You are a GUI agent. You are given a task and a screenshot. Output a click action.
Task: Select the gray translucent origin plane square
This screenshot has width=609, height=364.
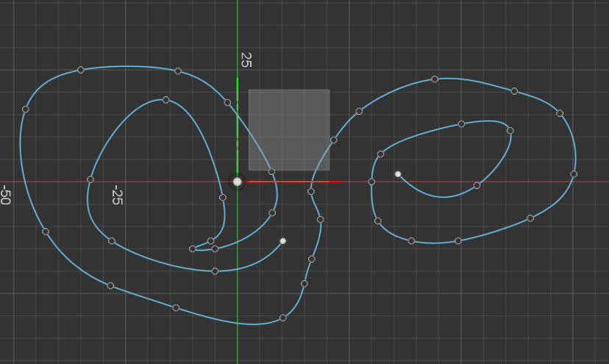288,129
